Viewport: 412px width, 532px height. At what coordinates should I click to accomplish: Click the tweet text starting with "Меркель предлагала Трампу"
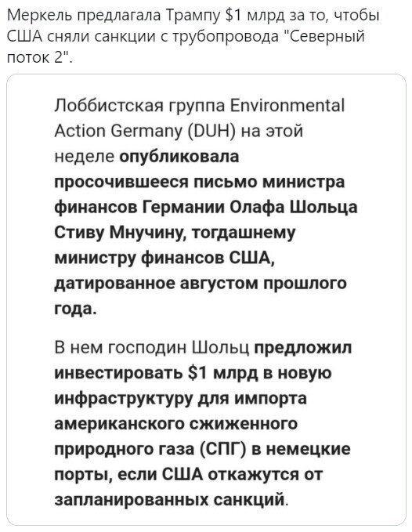pyautogui.click(x=193, y=36)
